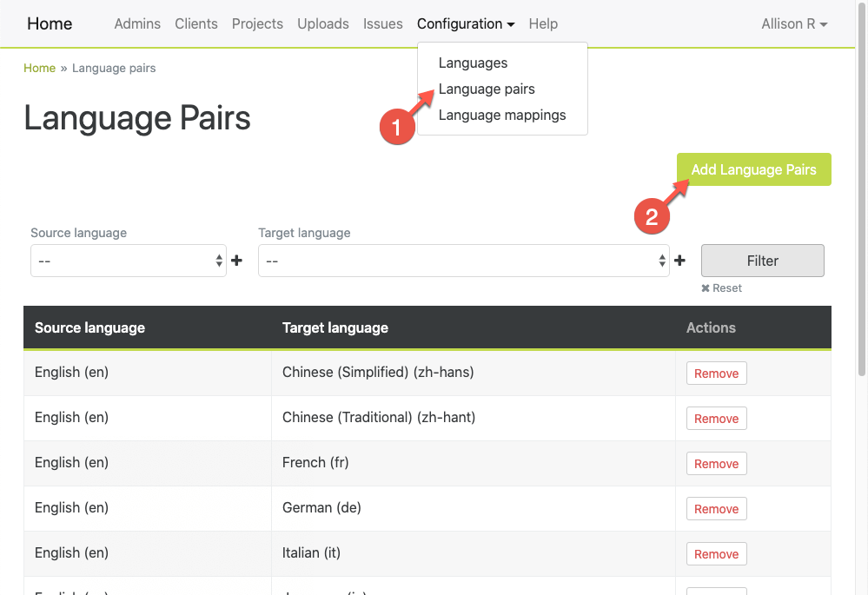Remove the English to French language pair
Screen dimensions: 868x595
(x=716, y=463)
